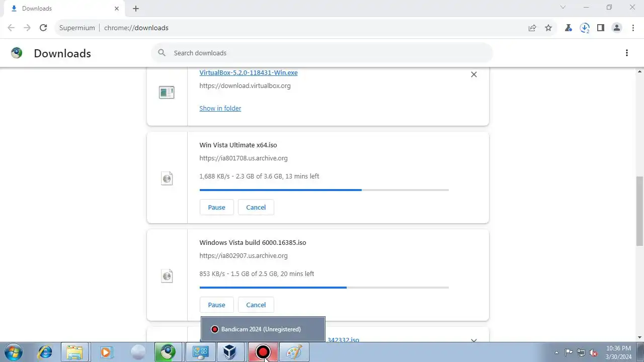Open the profile avatar menu
Screen dimensions: 644x362
point(617,28)
